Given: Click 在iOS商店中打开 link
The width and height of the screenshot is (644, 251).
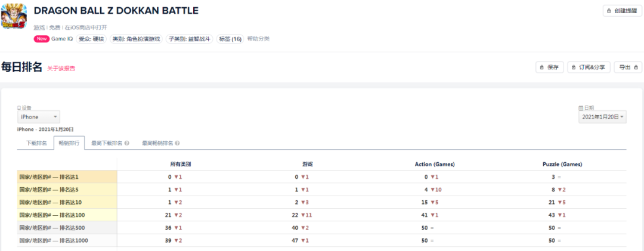Looking at the screenshot, I should click(87, 27).
